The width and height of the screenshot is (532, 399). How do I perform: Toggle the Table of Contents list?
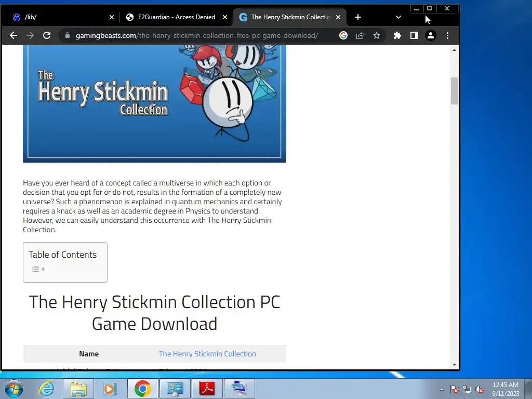pos(38,269)
